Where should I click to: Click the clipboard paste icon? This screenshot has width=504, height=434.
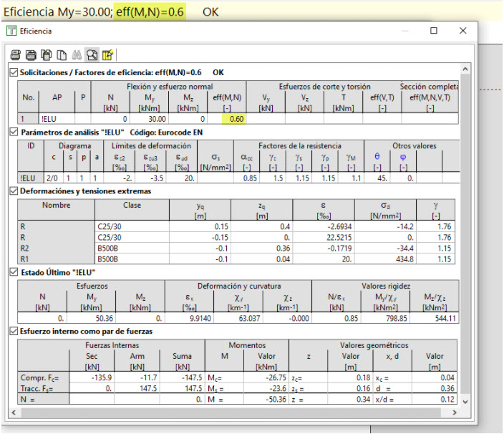click(x=47, y=55)
